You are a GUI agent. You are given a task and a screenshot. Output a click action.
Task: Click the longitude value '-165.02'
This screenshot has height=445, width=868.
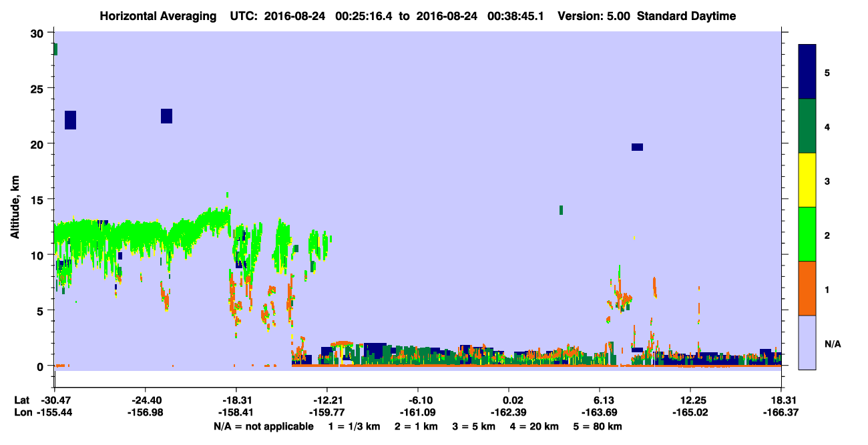[x=690, y=412]
